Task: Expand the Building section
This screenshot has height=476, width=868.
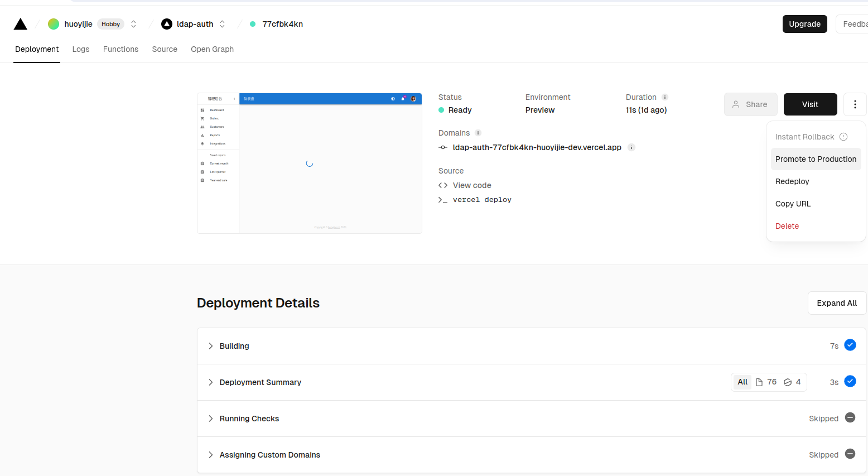Action: tap(211, 346)
